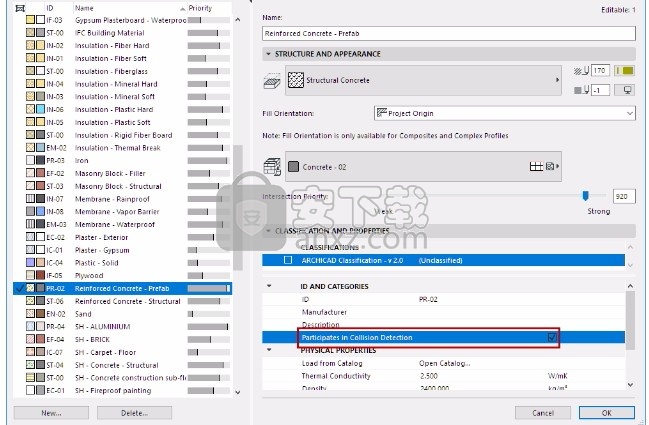
Task: Select Masonry Block - Structural material
Action: pos(123,186)
